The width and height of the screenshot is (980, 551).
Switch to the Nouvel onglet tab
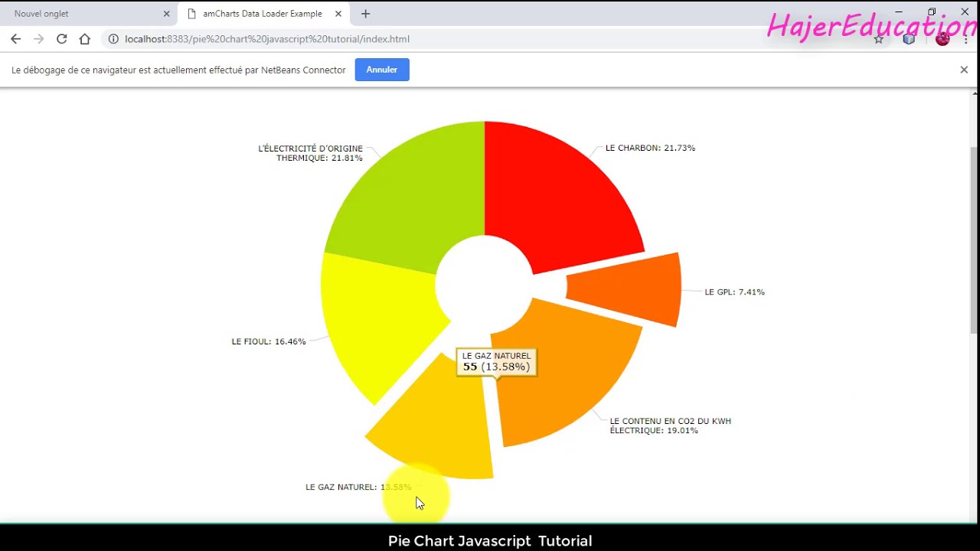pos(88,14)
